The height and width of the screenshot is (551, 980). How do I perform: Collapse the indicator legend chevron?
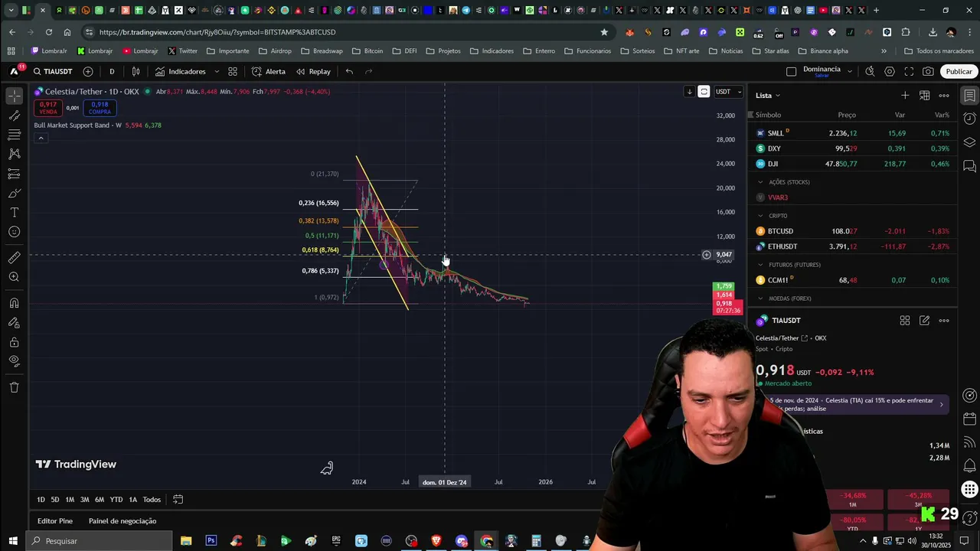pos(41,138)
